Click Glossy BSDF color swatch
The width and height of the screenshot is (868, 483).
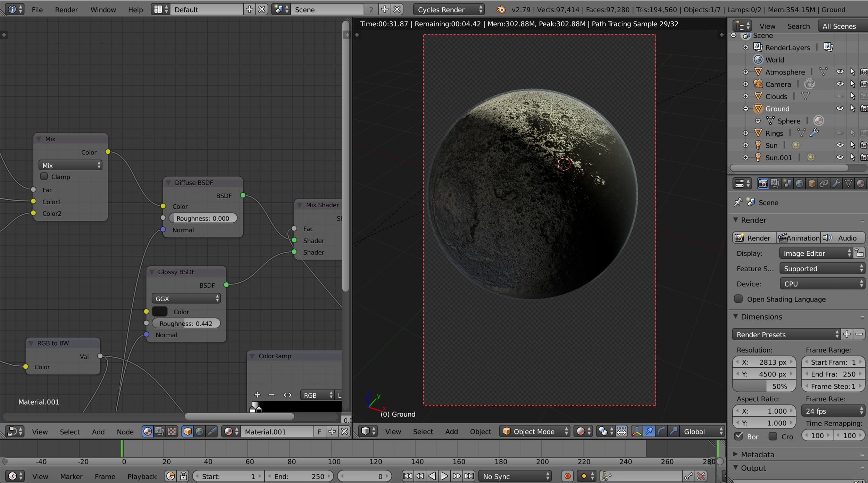point(160,312)
